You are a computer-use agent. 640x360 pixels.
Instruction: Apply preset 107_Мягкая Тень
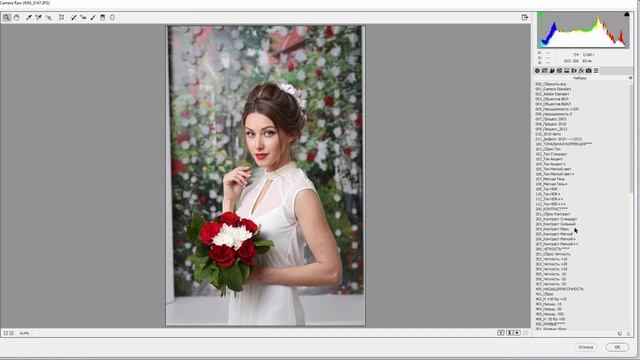point(550,179)
